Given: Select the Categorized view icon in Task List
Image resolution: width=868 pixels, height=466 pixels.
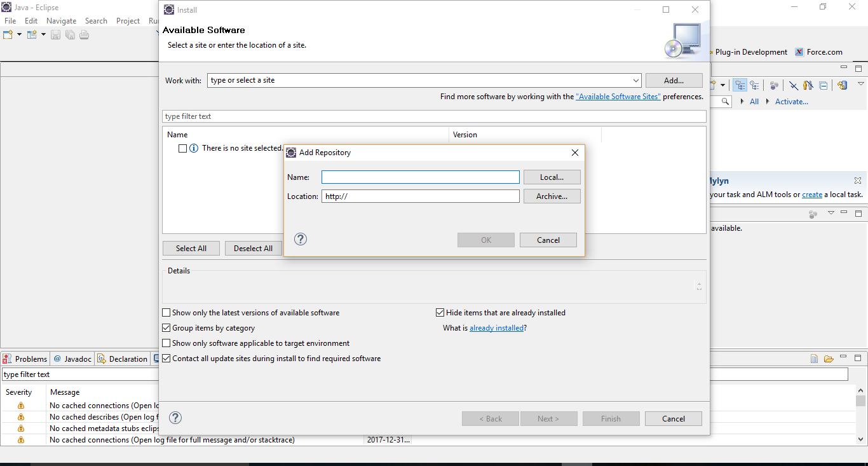Looking at the screenshot, I should point(740,85).
